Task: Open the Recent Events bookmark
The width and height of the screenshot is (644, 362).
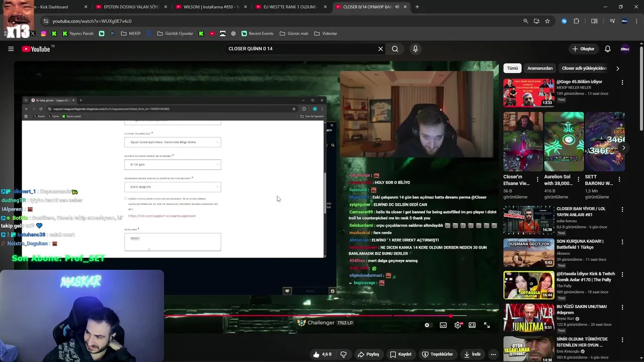Action: click(257, 34)
